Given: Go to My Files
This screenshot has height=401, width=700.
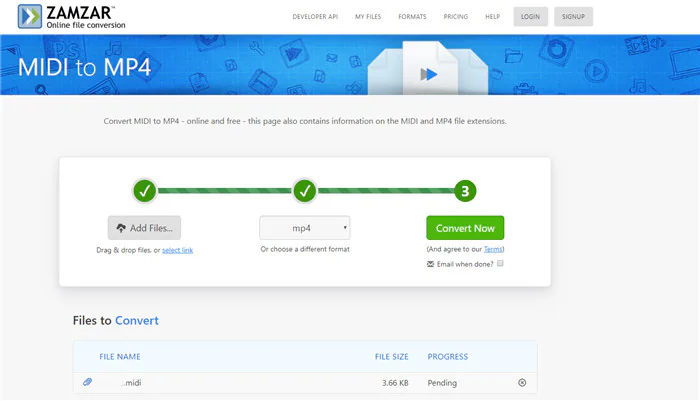Looking at the screenshot, I should [368, 17].
